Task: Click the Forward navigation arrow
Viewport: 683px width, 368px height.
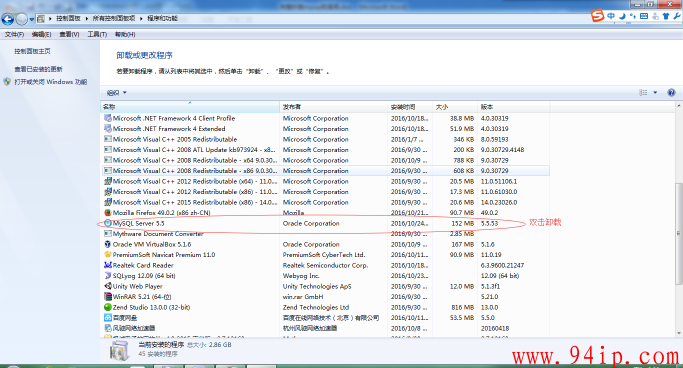Action: (21, 19)
